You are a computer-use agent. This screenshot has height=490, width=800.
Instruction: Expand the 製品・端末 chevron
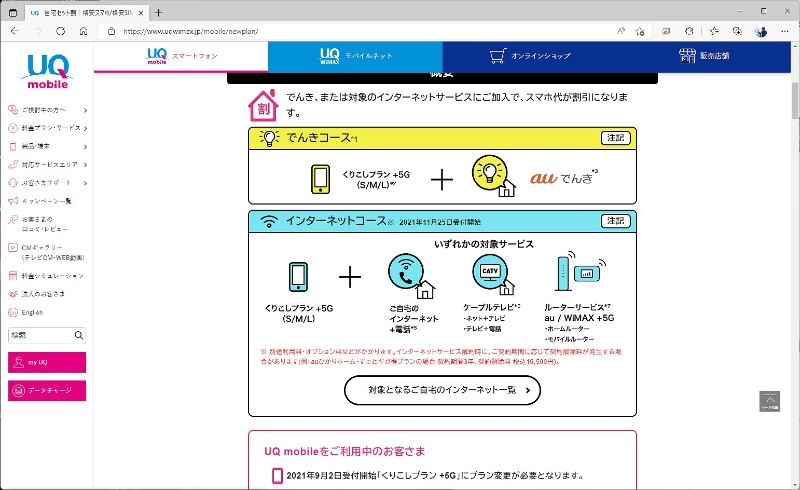[x=85, y=146]
